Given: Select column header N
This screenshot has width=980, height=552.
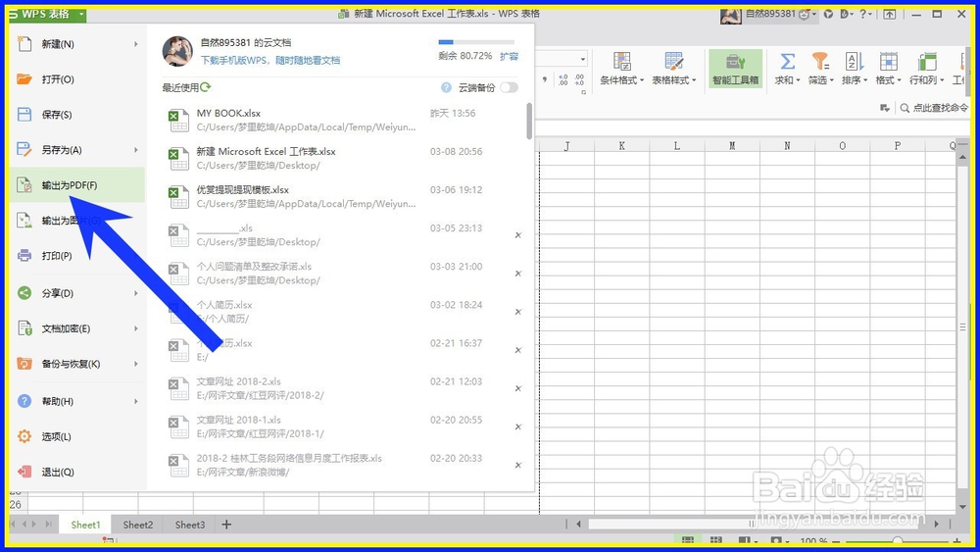Looking at the screenshot, I should click(x=787, y=146).
